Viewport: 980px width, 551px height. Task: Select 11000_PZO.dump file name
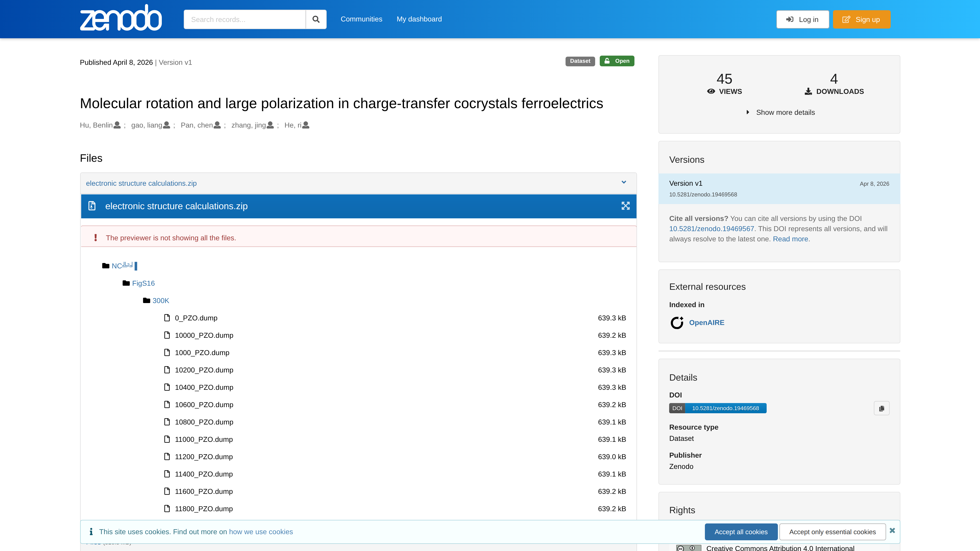click(x=204, y=439)
